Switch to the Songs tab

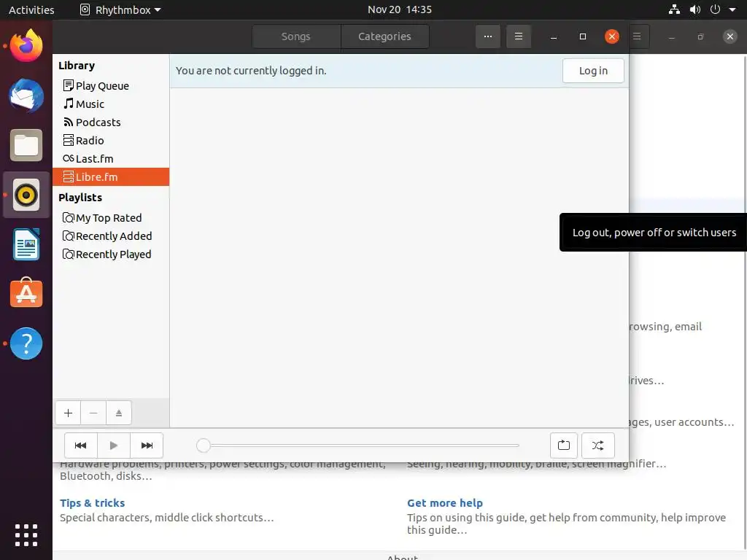click(296, 36)
